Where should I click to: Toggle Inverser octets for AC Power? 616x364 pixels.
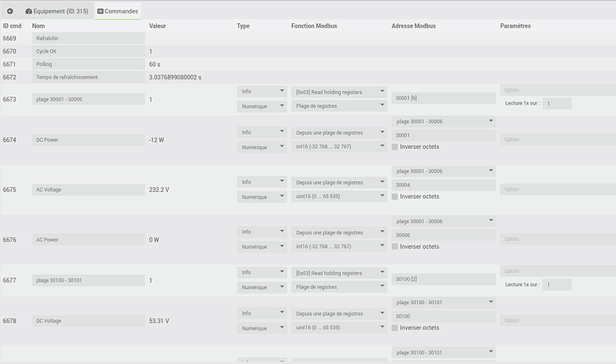pos(395,246)
